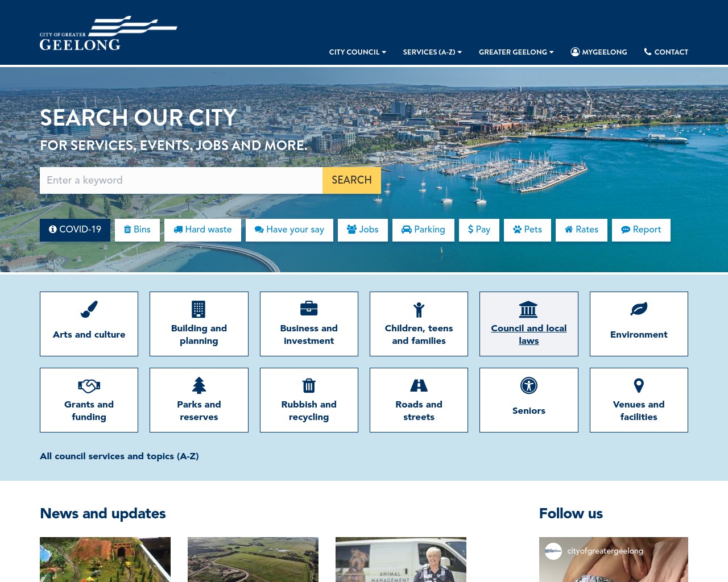The width and height of the screenshot is (728, 582).
Task: Open all council services and topics (A-Z)
Action: [x=119, y=456]
